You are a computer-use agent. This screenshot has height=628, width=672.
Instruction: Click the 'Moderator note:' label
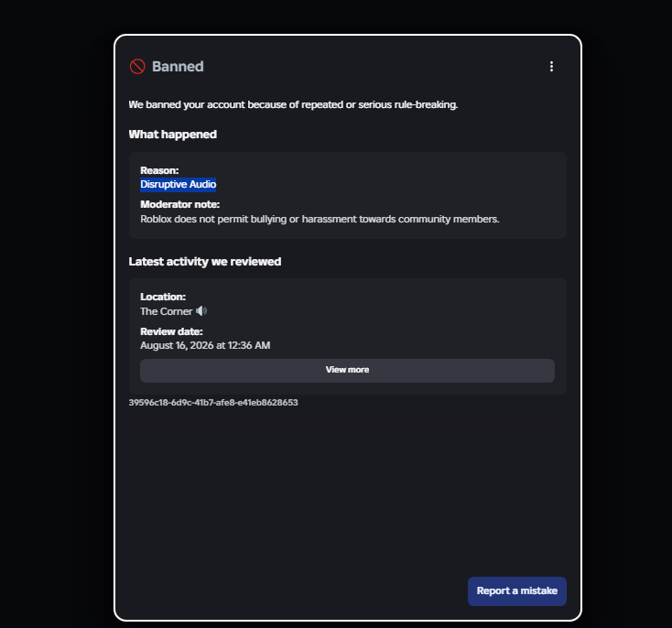(x=180, y=204)
